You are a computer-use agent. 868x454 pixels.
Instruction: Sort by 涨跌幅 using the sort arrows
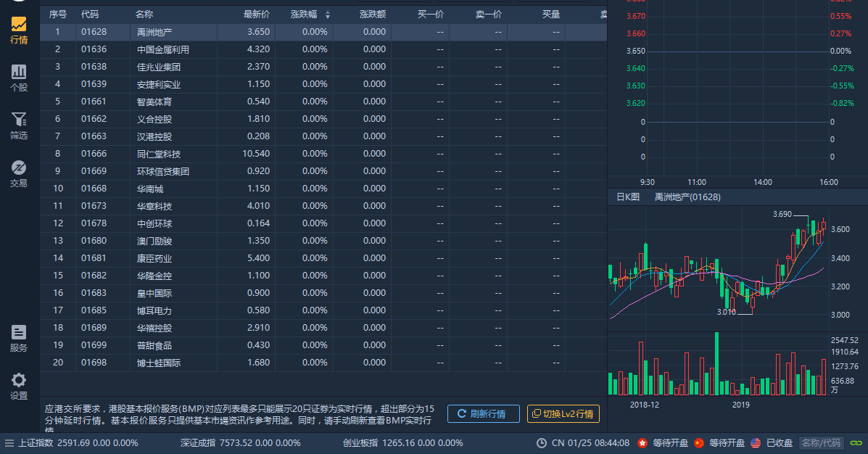coord(328,15)
